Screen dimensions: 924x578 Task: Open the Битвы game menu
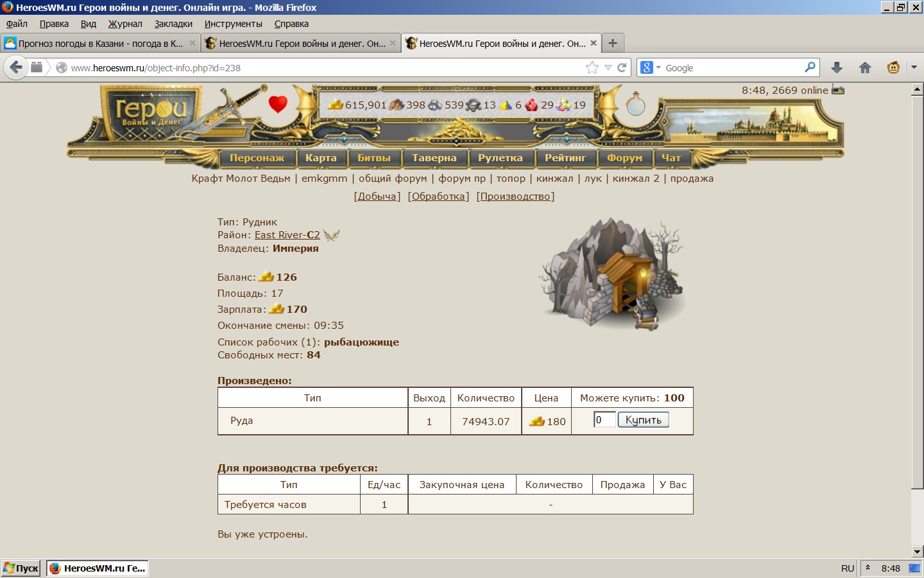374,158
